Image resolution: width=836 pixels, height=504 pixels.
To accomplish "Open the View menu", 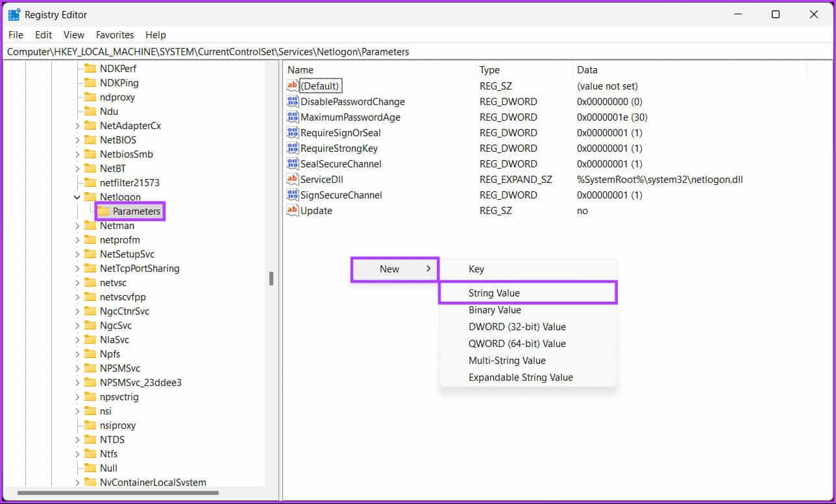I will [x=74, y=34].
